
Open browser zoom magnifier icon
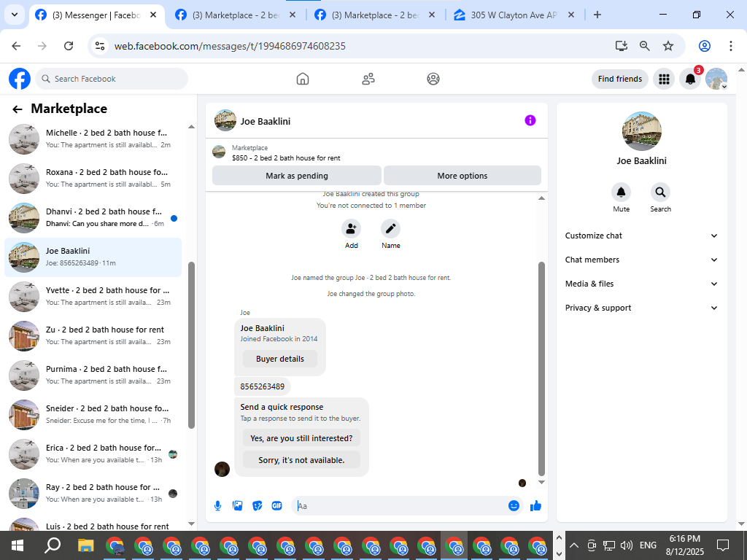(x=645, y=46)
